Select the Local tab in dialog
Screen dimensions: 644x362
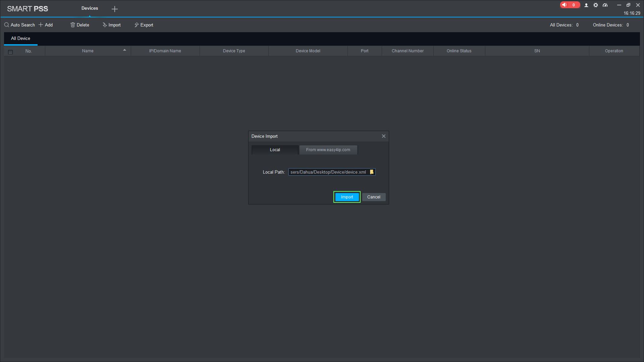tap(275, 150)
